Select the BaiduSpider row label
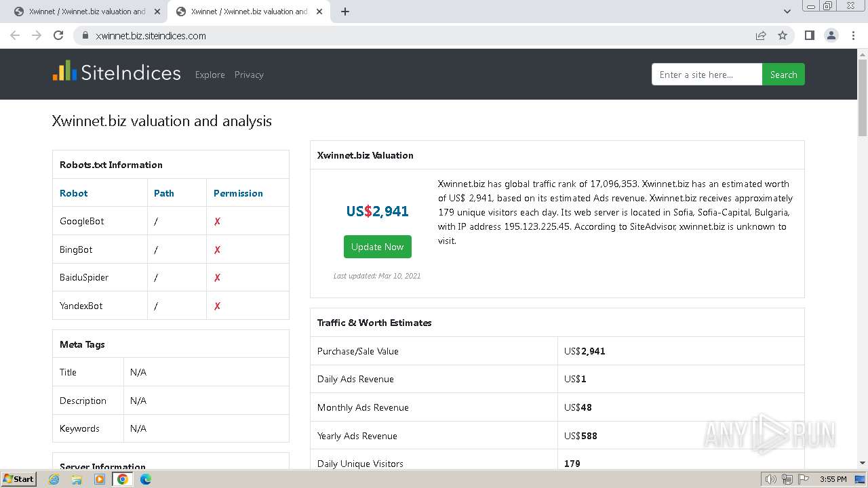The height and width of the screenshot is (488, 868). pos(84,277)
